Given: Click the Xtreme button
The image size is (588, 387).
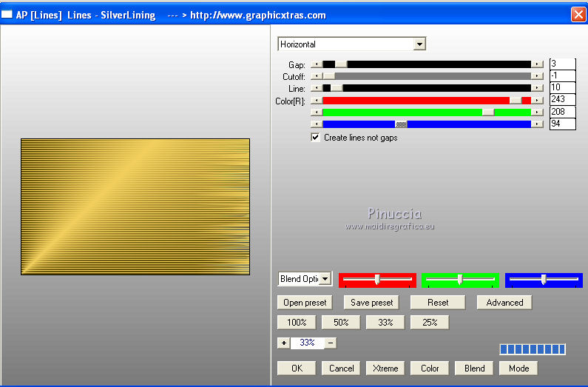Looking at the screenshot, I should [x=385, y=369].
